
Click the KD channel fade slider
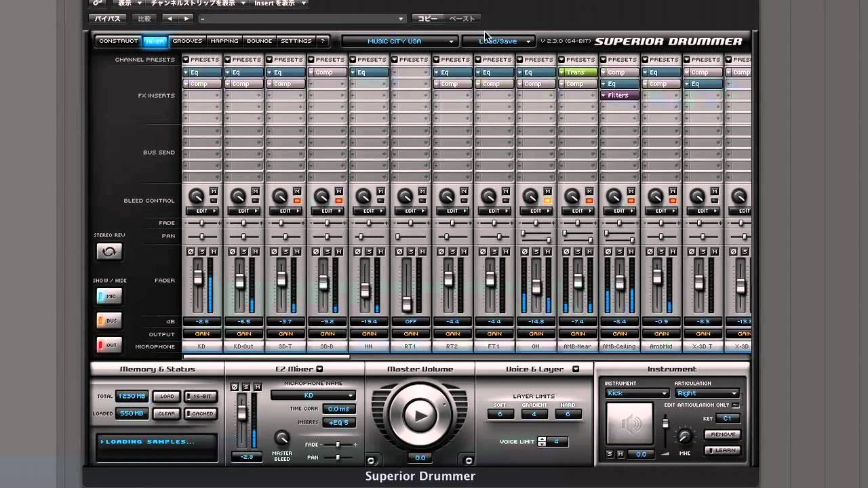coord(202,222)
